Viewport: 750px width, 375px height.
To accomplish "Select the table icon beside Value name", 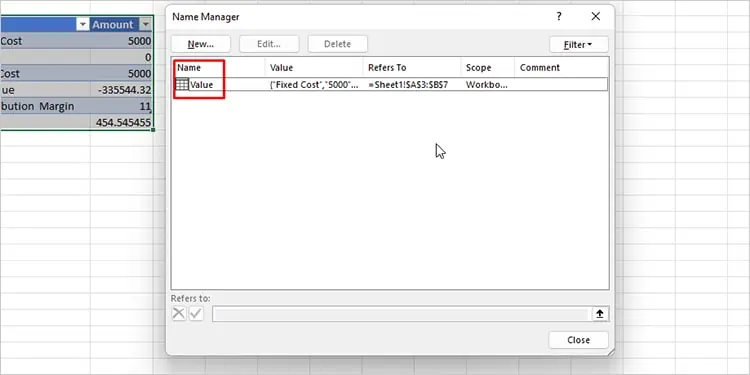I will pyautogui.click(x=182, y=85).
